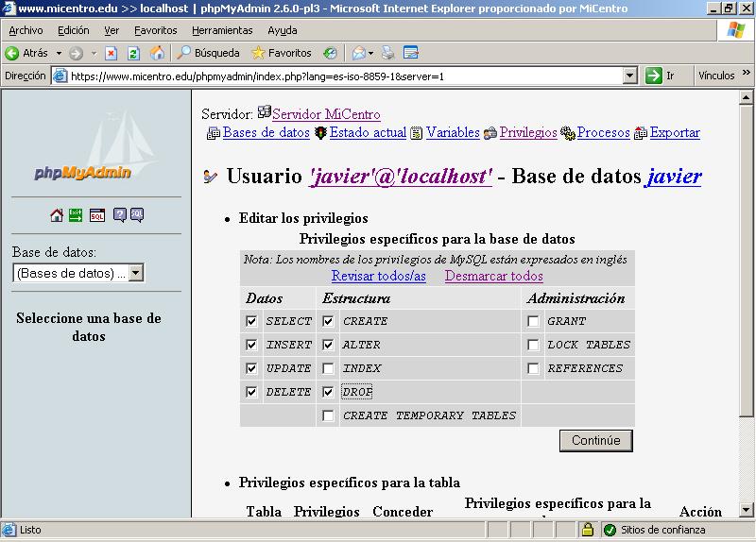Open the Ayuda menu
This screenshot has width=756, height=542.
pos(282,30)
